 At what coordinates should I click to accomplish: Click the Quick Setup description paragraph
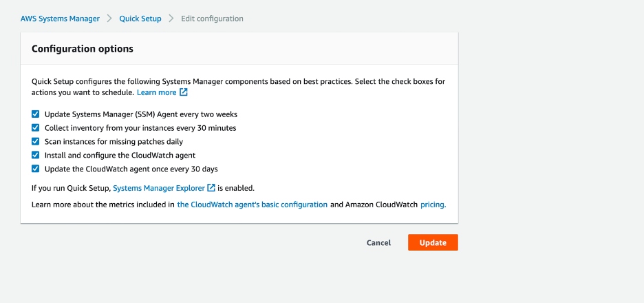238,81
